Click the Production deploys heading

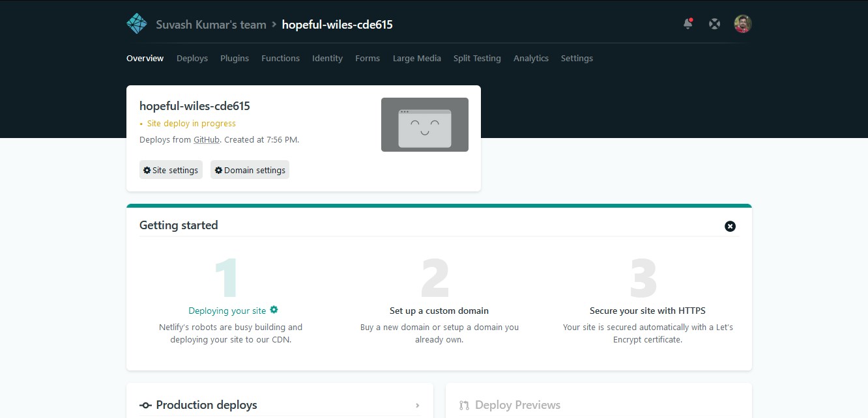click(x=207, y=405)
